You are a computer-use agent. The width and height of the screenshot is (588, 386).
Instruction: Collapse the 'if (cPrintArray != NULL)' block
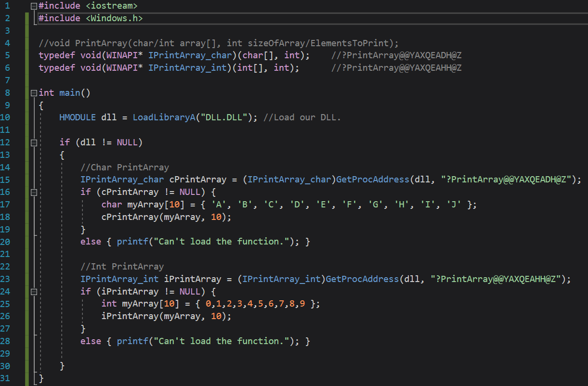click(33, 193)
